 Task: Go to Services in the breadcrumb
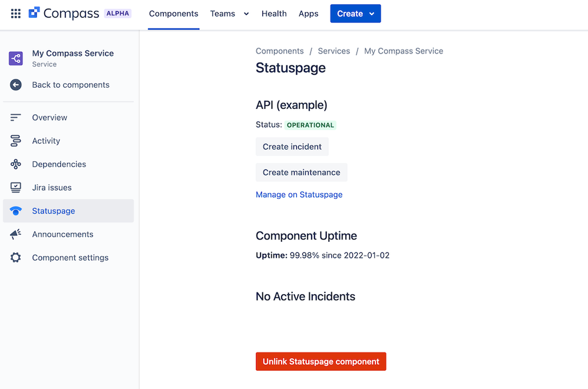pyautogui.click(x=333, y=51)
